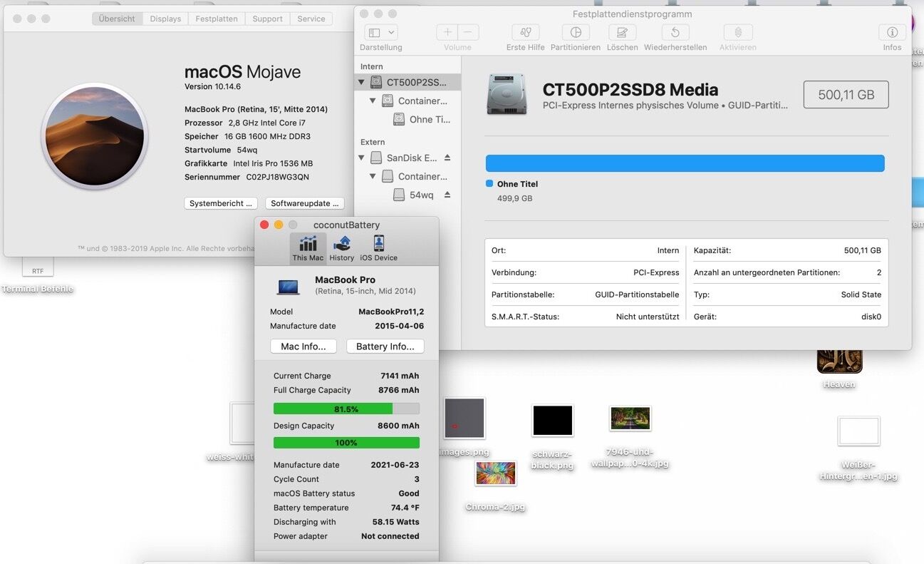Click the MacBook Pro laptop icon
The image size is (924, 564).
pos(289,287)
